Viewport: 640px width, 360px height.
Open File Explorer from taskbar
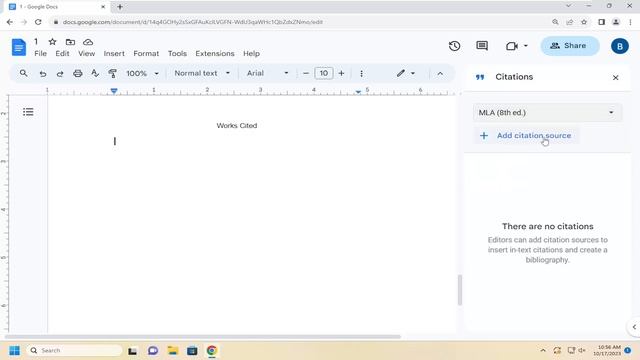(x=173, y=351)
